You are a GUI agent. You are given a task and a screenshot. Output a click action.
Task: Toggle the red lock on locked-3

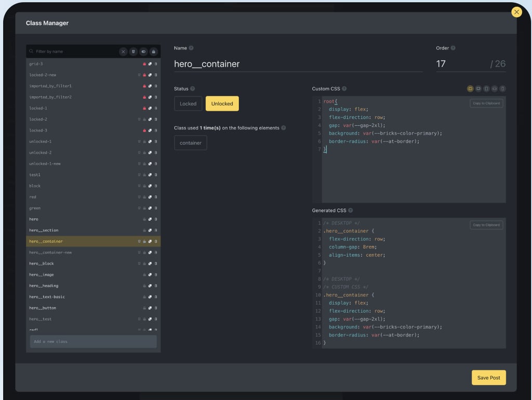144,130
